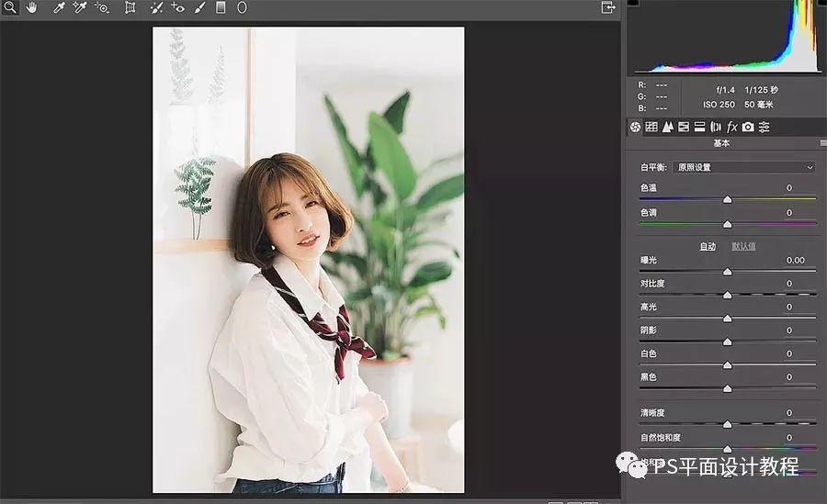
Task: Click the 曝光 value field showing 0.00
Action: pyautogui.click(x=796, y=260)
